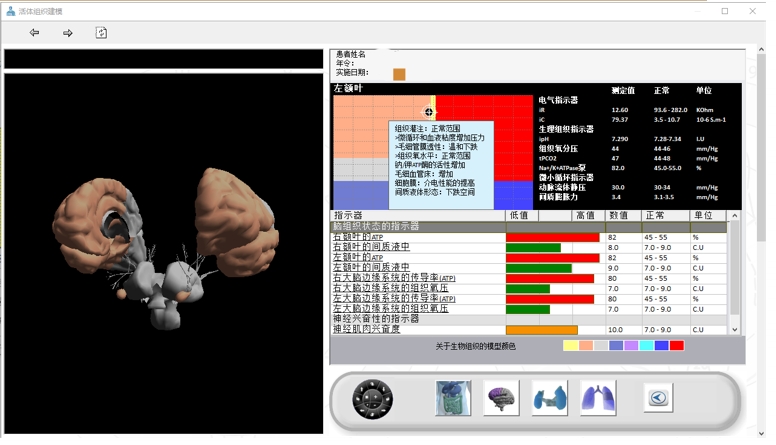Open the 左额叶的间质液中 indicator link
This screenshot has height=445, width=776.
371,268
